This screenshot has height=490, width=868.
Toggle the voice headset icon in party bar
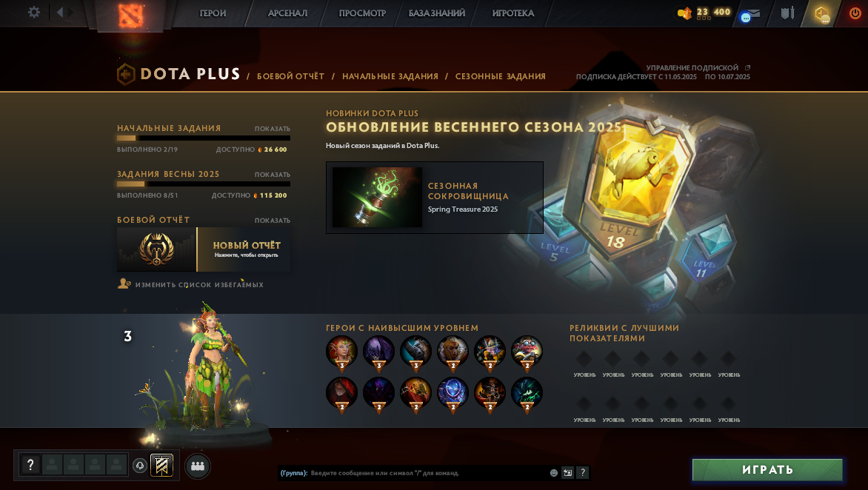[x=140, y=466]
